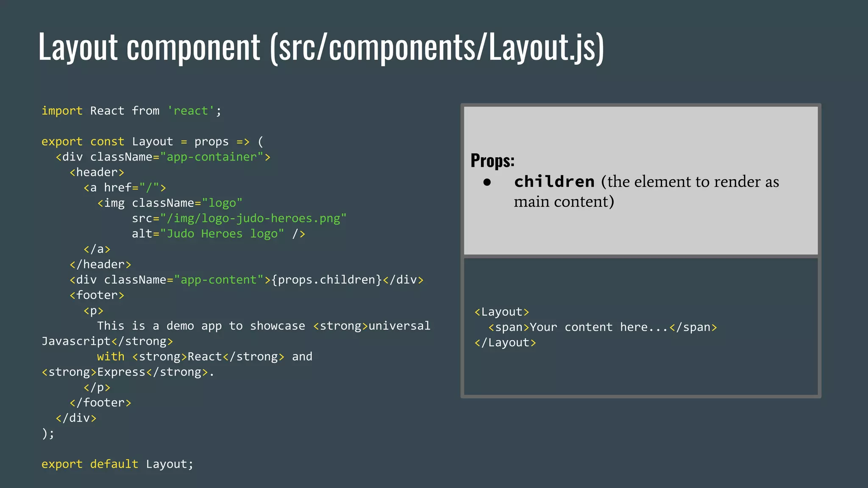868x488 pixels.
Task: Click the opening '<Layout>' tag in the example
Action: click(x=502, y=312)
